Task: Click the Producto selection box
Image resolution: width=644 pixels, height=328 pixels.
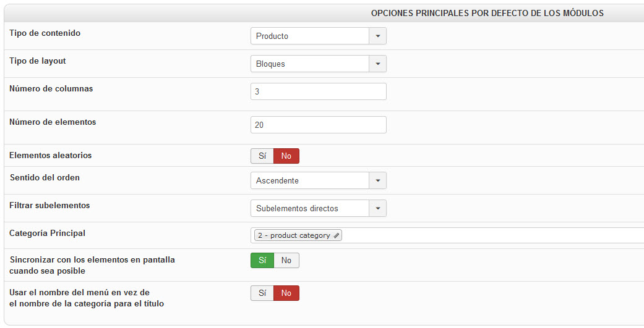Action: pyautogui.click(x=310, y=36)
